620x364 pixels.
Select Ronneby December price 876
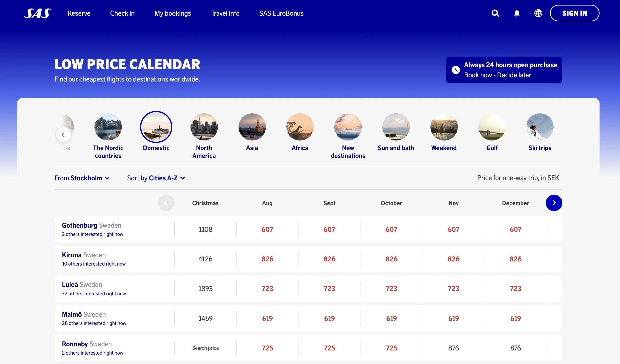pos(515,348)
